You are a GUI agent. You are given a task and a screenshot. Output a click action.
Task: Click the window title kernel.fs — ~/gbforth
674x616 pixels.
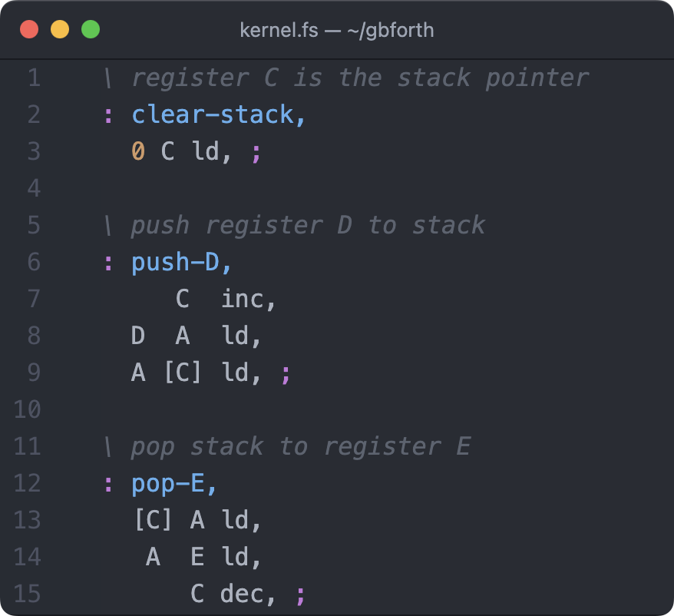(x=337, y=31)
